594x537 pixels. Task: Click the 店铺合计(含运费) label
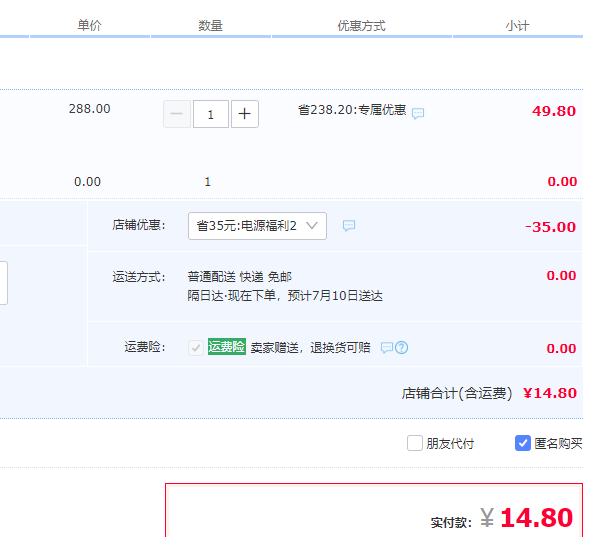(x=457, y=393)
